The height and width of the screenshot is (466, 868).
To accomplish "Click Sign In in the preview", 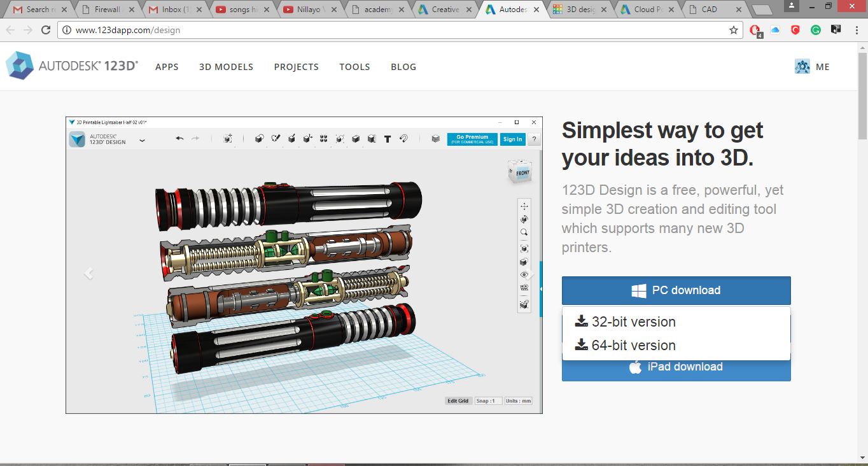I will pos(512,139).
